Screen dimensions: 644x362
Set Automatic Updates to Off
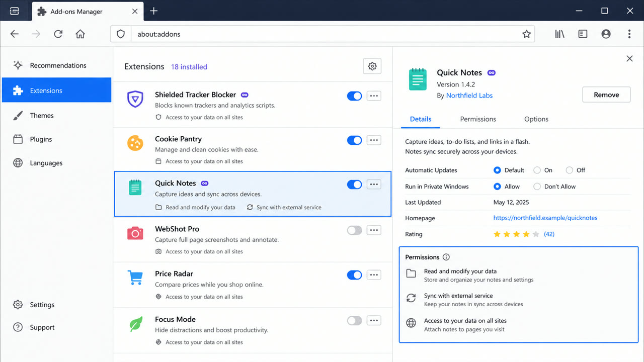click(x=569, y=170)
